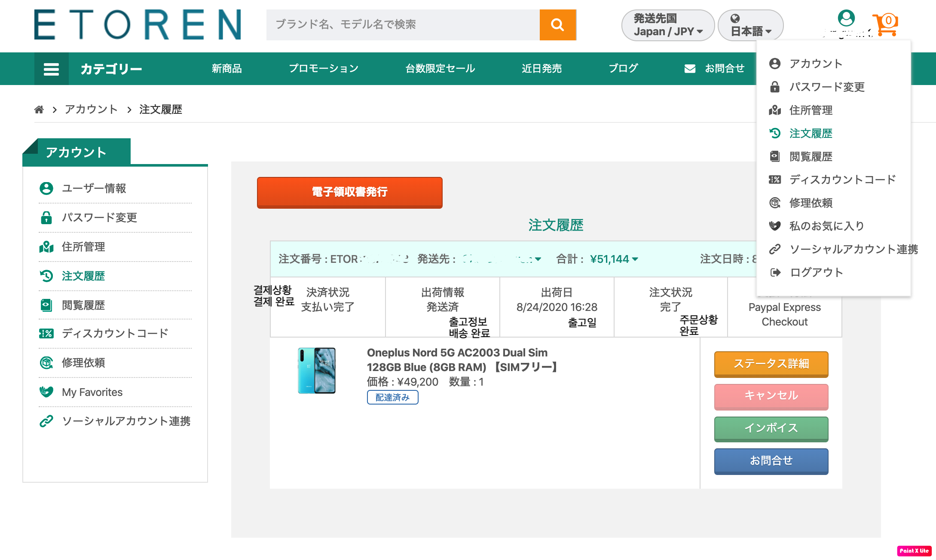Click the chain-link icon for ソーシャルアカウント連携 in sidebar
Screen dimensions: 936x560
click(46, 421)
